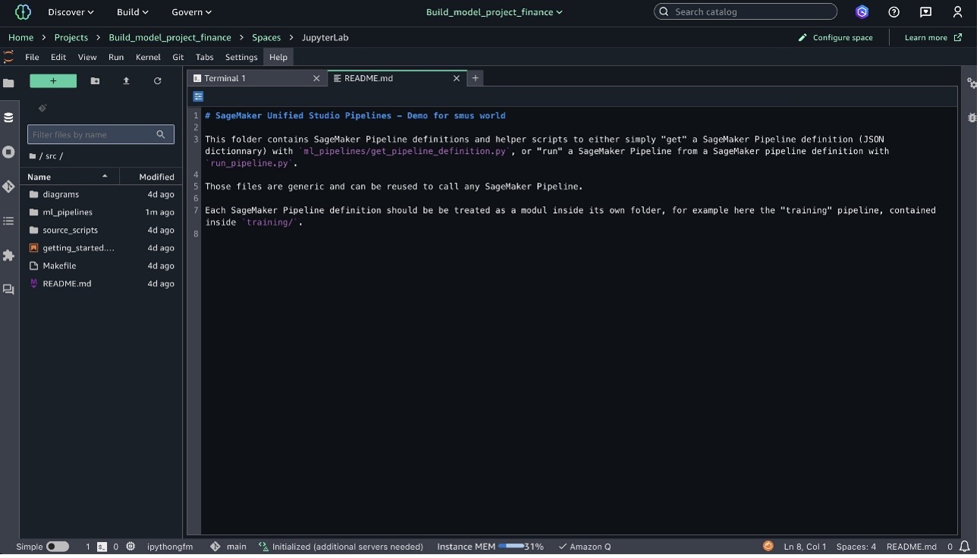980x558 pixels.
Task: Close the Terminal 1 tab
Action: tap(316, 78)
